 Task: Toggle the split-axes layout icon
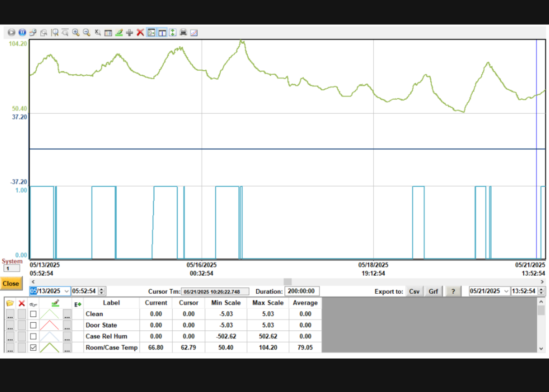[151, 33]
